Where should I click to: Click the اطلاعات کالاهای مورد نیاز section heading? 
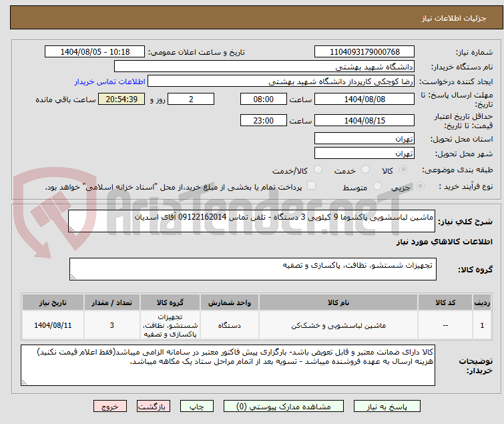444,242
